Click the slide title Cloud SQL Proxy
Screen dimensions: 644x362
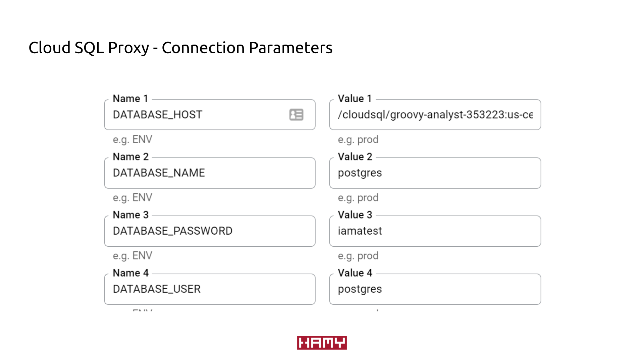click(180, 48)
